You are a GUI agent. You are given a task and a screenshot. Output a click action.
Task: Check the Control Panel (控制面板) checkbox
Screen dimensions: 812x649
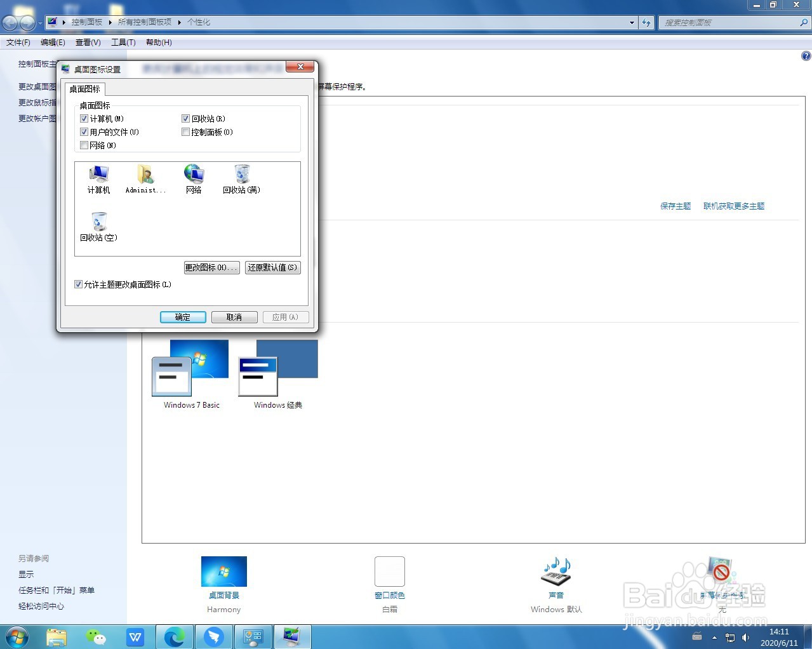click(185, 132)
